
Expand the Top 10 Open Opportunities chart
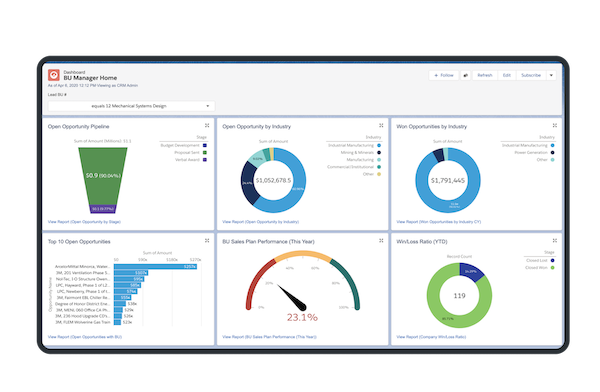(x=207, y=241)
